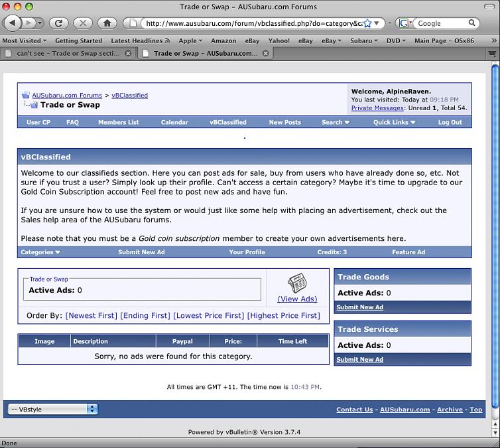Open Getting Started bookmark
Screen dimensions: 500x448
tap(78, 41)
